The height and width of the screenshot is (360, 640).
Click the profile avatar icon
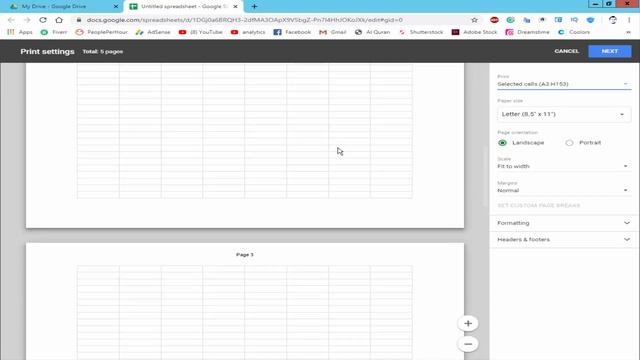(612, 20)
